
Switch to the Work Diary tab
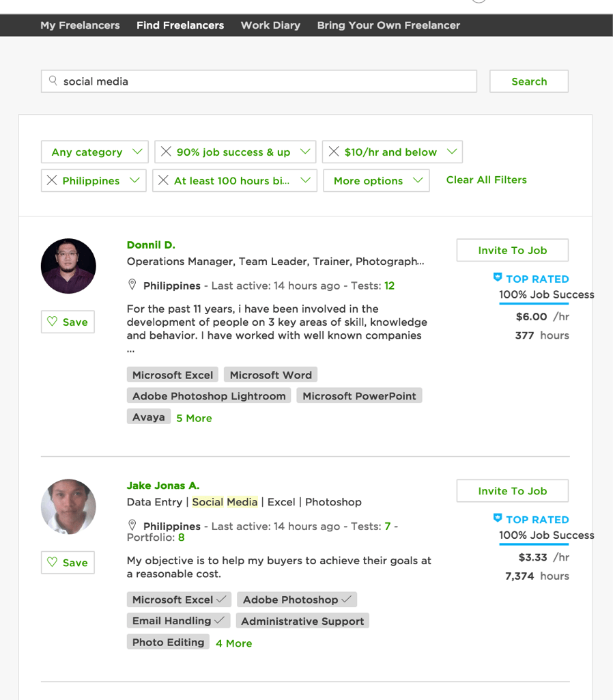(x=270, y=25)
